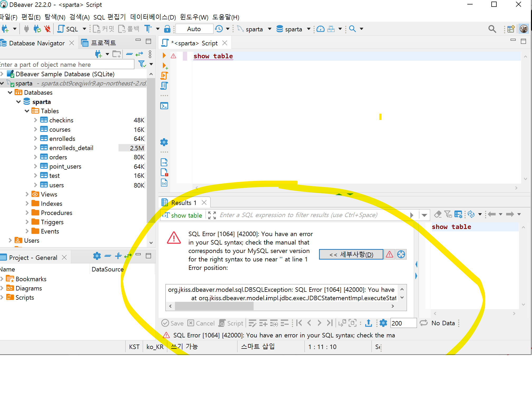The height and width of the screenshot is (406, 532).
Task: Click the first row navigation icon in results
Action: 299,323
